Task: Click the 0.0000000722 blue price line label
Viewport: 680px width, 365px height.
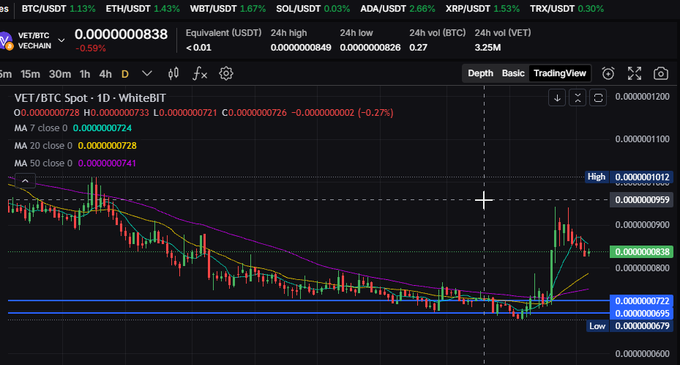Action: (642, 301)
